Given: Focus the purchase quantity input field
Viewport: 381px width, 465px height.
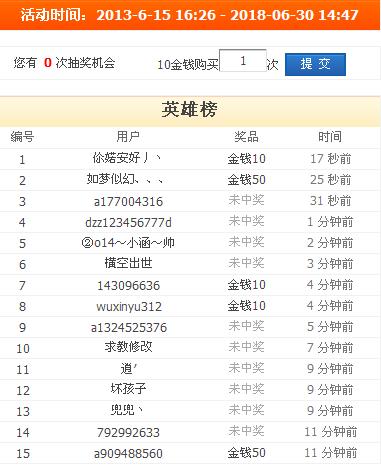Looking at the screenshot, I should (243, 60).
